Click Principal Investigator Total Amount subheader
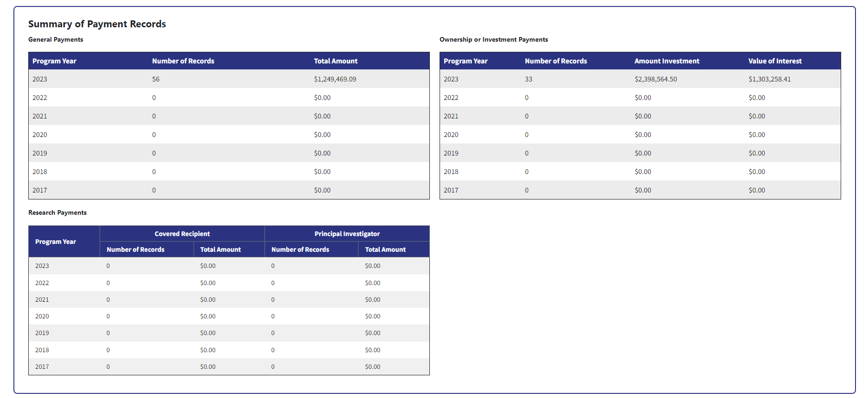868x398 pixels. click(385, 249)
